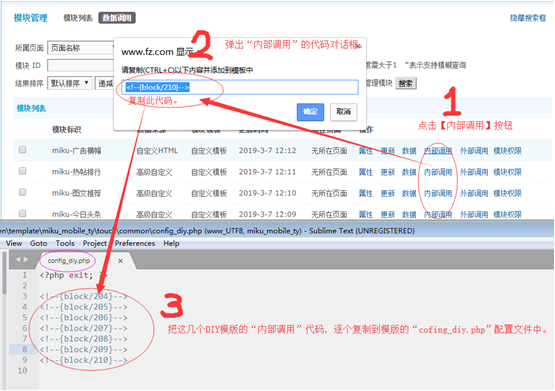Image resolution: width=555 pixels, height=391 pixels.
Task: Switch to the 数据调用 tab
Action: 117,18
